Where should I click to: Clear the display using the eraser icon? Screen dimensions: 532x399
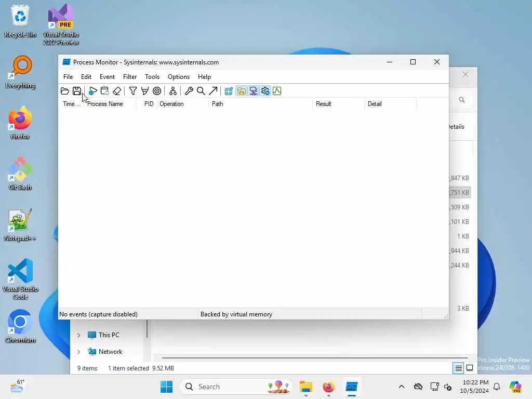pos(117,91)
